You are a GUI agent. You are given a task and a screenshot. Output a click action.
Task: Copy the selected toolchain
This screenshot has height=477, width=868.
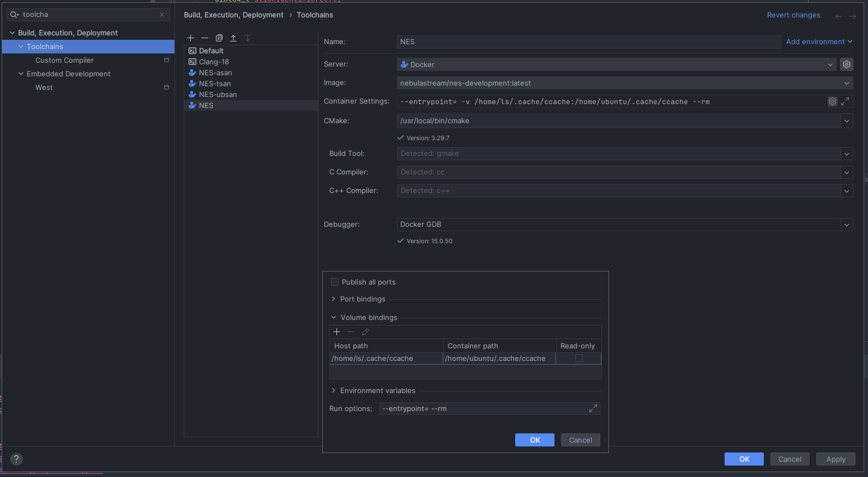[x=219, y=38]
